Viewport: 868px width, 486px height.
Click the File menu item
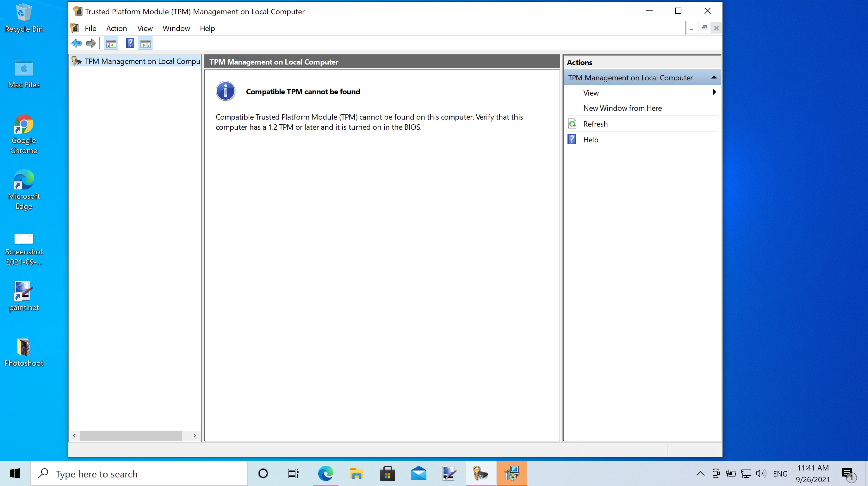pyautogui.click(x=90, y=28)
